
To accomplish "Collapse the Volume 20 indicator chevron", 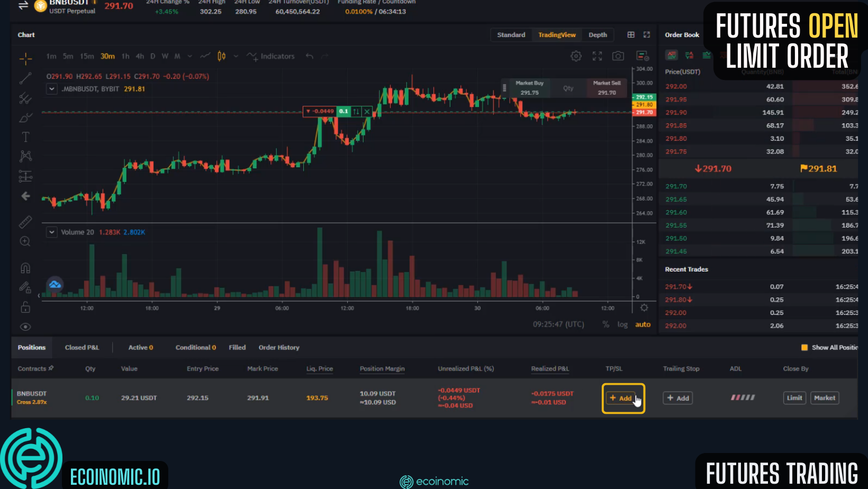I will pyautogui.click(x=51, y=232).
